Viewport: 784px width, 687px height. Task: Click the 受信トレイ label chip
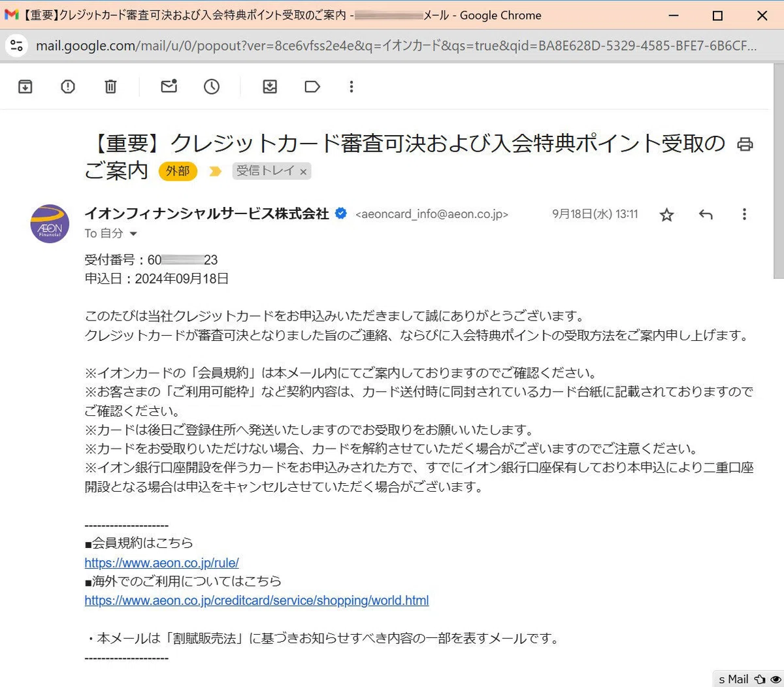click(265, 171)
